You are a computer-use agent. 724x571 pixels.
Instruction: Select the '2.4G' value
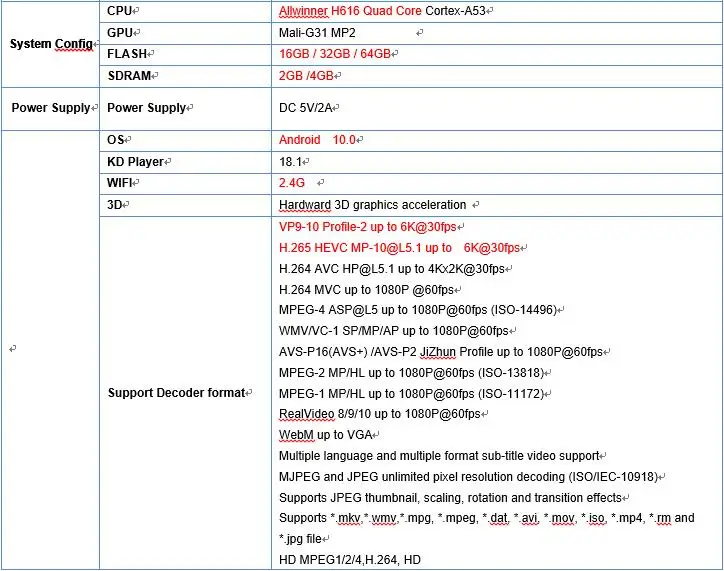[292, 183]
